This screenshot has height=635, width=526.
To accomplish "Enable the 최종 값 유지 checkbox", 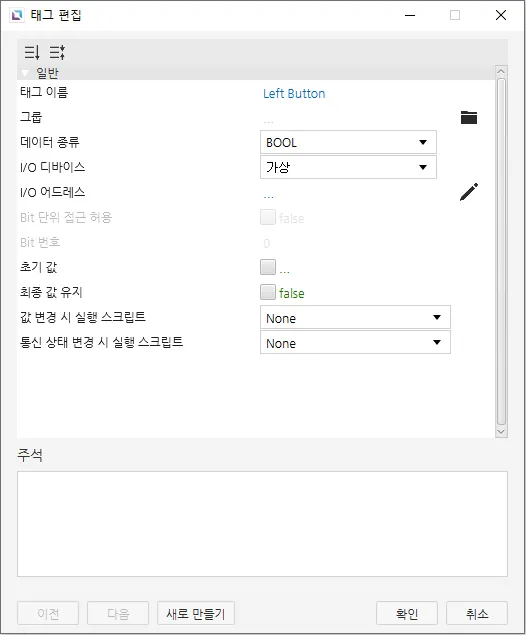I will [268, 292].
